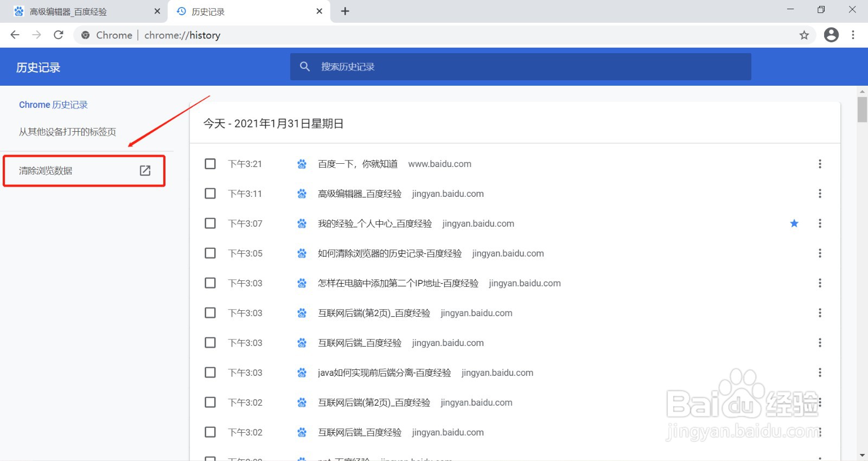The height and width of the screenshot is (461, 868).
Task: Open the more-actions menu for 百度一下 entry
Action: pyautogui.click(x=820, y=164)
